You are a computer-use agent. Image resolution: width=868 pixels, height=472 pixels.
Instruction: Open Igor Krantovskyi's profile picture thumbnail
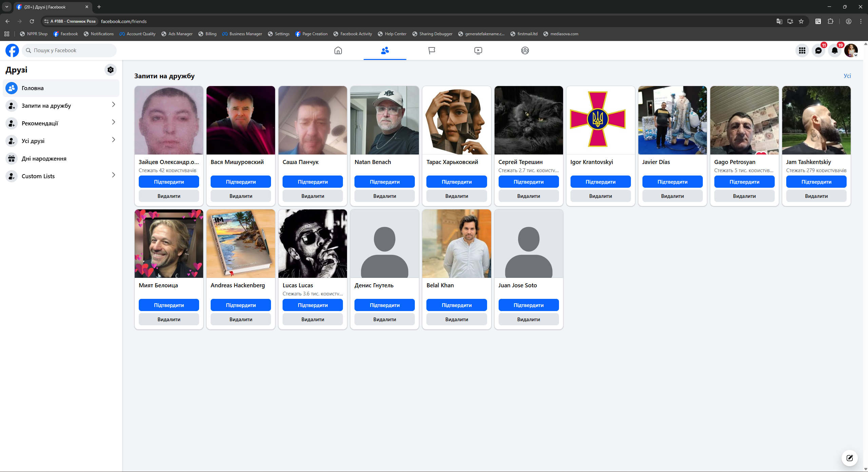600,120
